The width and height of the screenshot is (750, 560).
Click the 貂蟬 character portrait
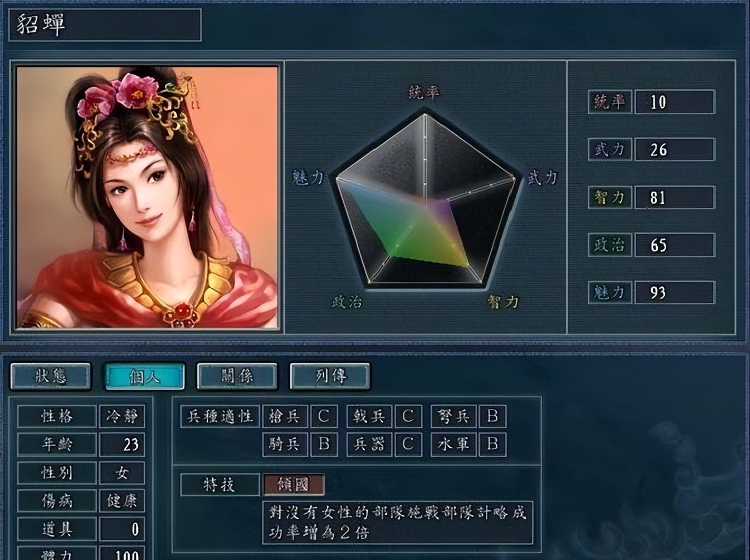(x=148, y=197)
